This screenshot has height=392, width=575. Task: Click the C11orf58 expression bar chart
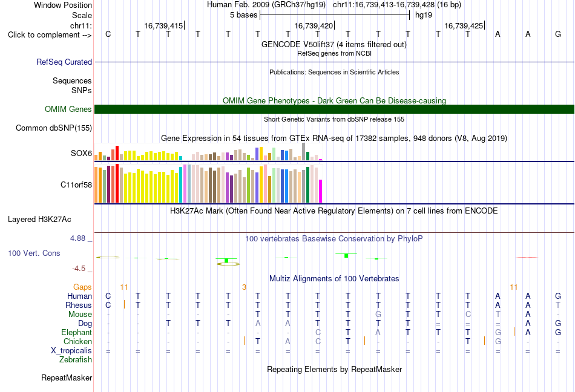[x=208, y=183]
